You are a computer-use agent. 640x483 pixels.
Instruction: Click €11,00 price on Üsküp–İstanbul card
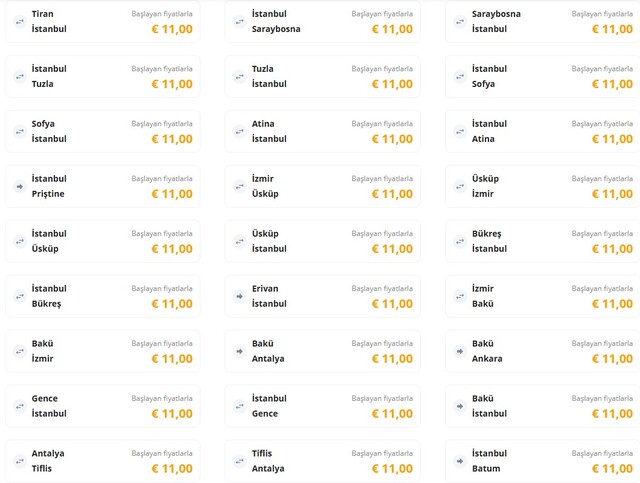[x=392, y=249]
